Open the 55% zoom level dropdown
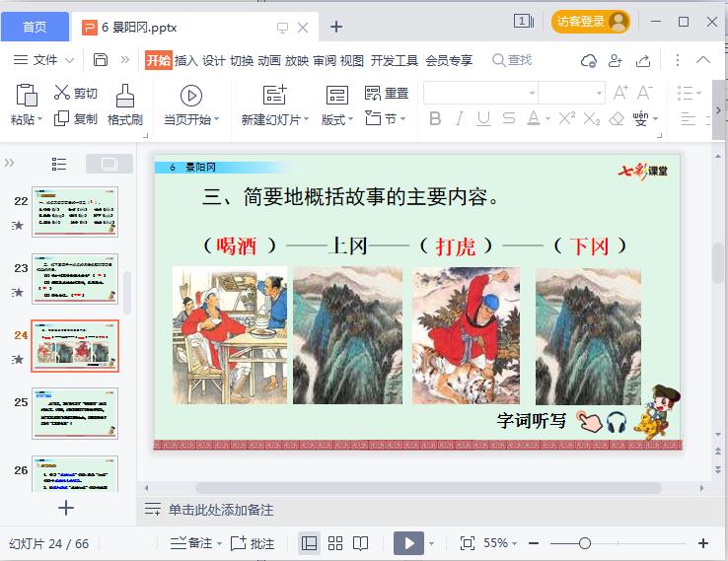728x561 pixels. point(500,543)
